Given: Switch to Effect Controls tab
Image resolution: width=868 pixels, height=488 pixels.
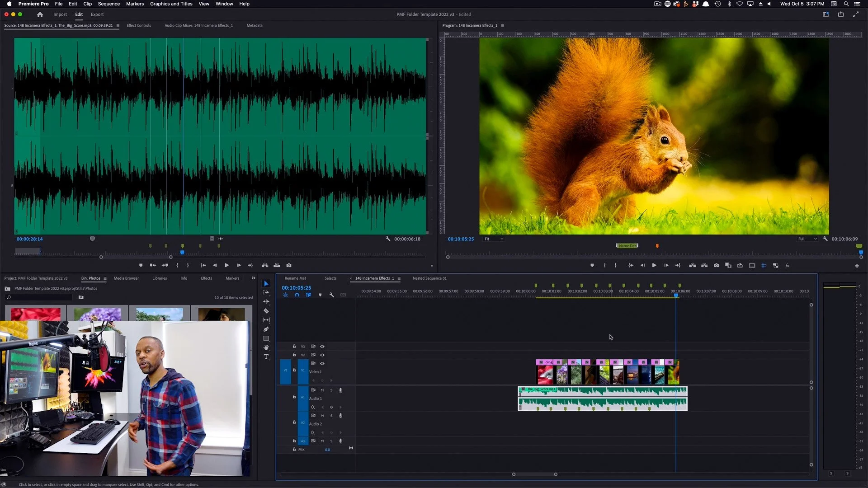Looking at the screenshot, I should pos(139,26).
